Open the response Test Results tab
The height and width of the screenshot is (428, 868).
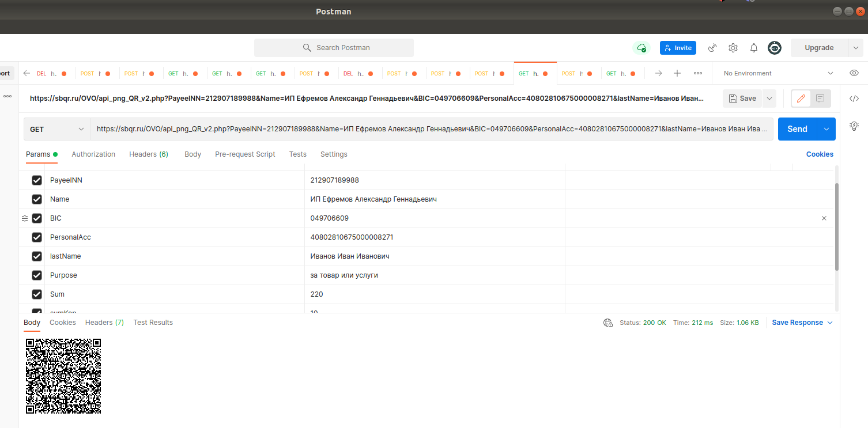[x=153, y=323]
